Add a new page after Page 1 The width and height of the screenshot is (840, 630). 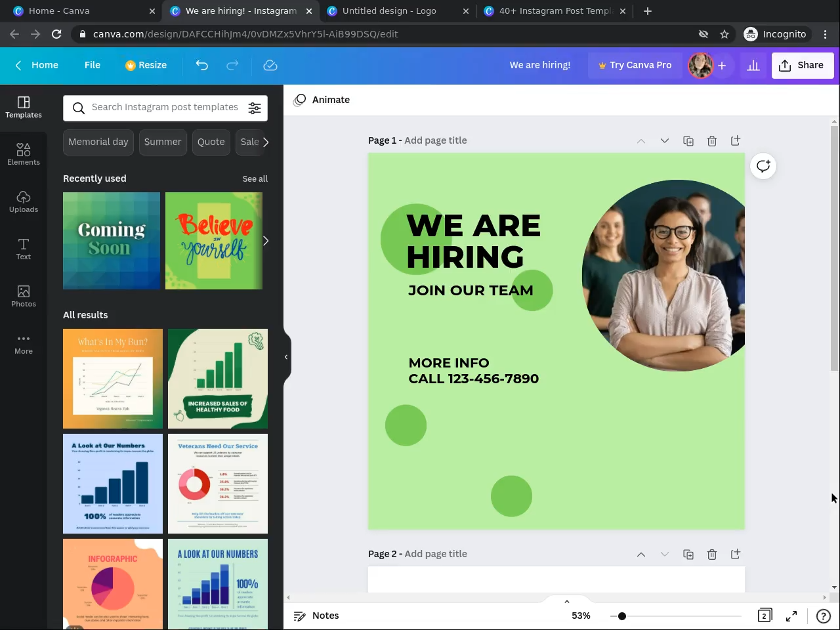point(736,140)
